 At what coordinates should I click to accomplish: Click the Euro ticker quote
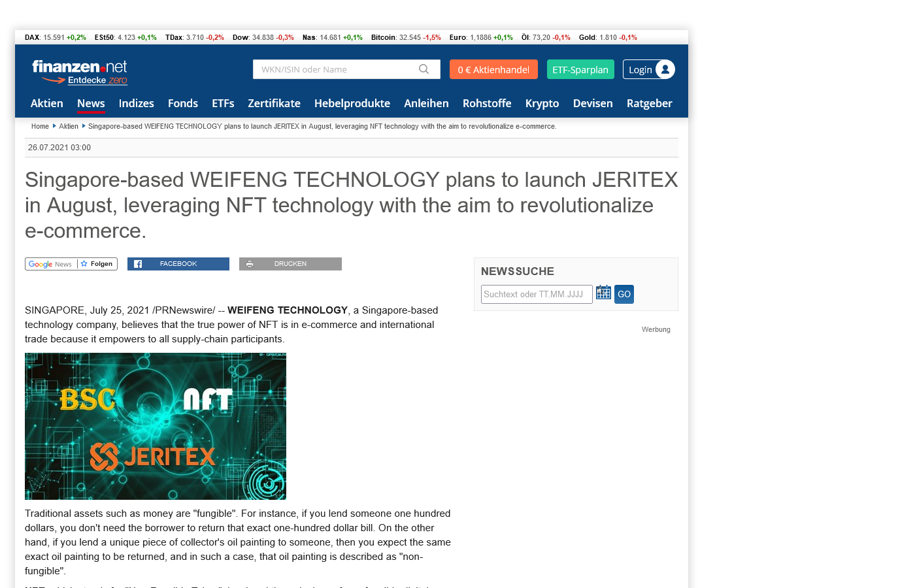(x=481, y=37)
